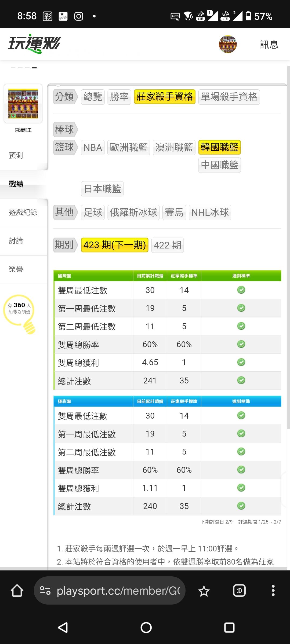Click the 東海龍王 user thumbnail image
This screenshot has height=644, width=290.
tap(23, 104)
